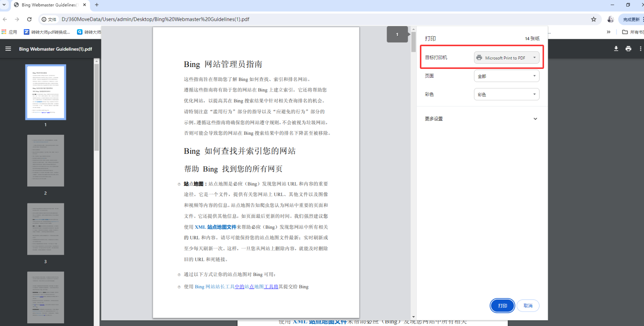The height and width of the screenshot is (326, 644).
Task: Open the 页面 pages dropdown showing 全部
Action: click(507, 76)
